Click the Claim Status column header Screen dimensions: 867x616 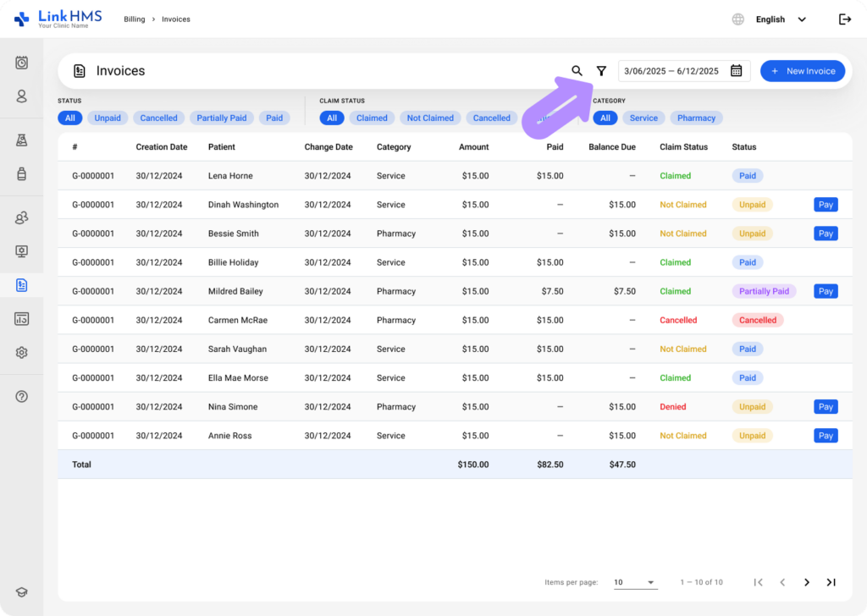pyautogui.click(x=683, y=147)
